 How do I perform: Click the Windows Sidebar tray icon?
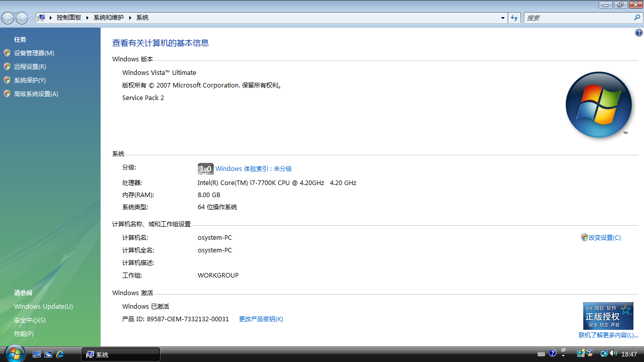point(581,353)
